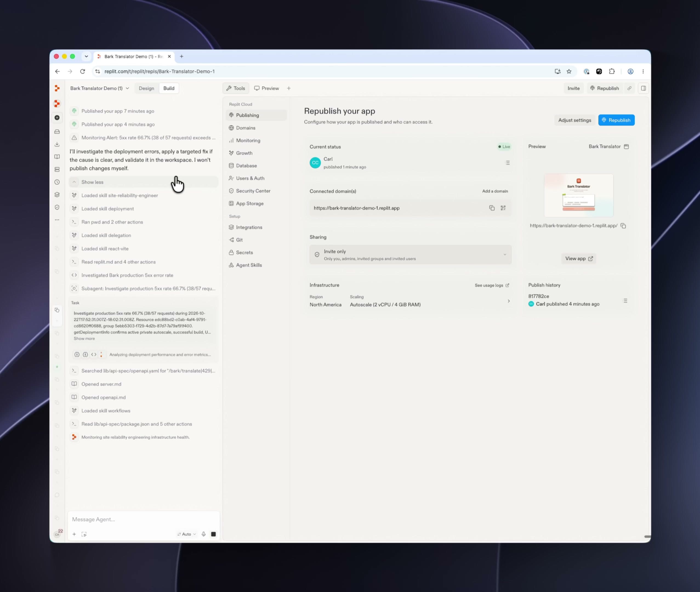The height and width of the screenshot is (592, 700).
Task: Expand task text with Show more
Action: coord(84,339)
